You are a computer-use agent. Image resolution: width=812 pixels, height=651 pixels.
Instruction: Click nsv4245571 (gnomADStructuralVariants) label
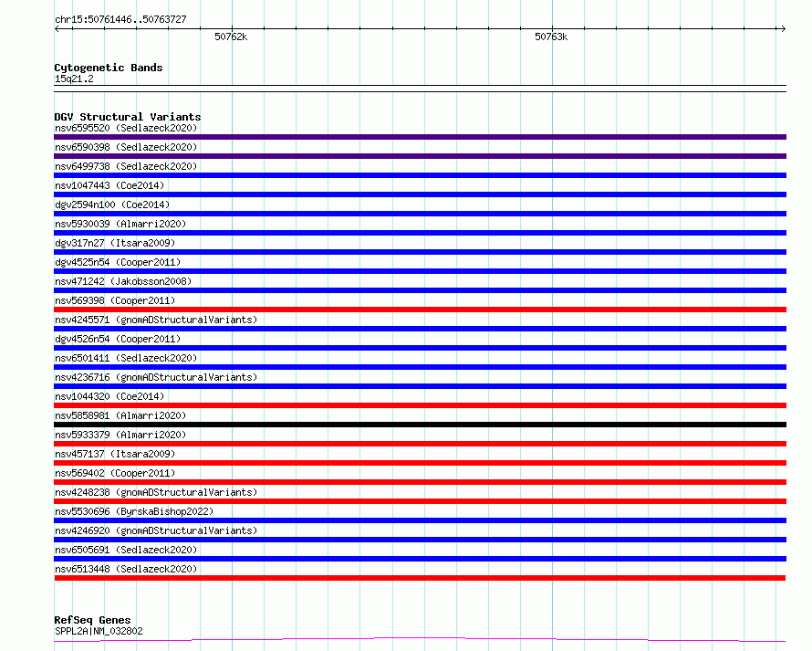(156, 320)
